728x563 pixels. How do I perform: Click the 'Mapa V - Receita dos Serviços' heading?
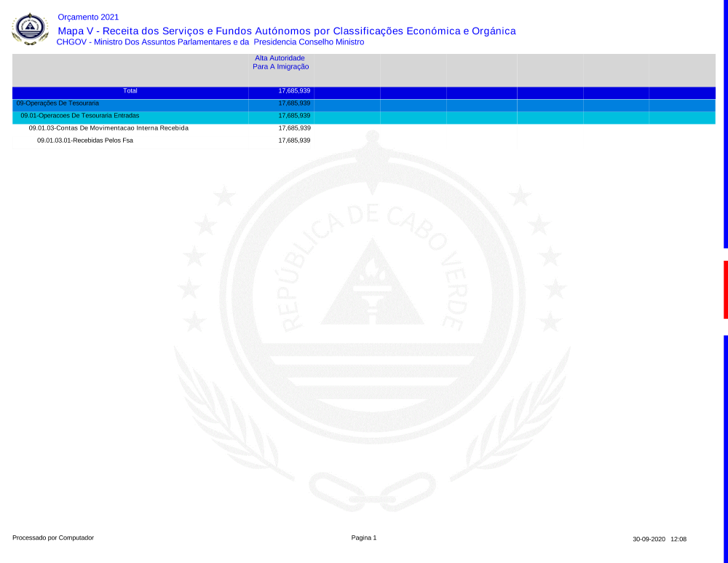point(286,31)
